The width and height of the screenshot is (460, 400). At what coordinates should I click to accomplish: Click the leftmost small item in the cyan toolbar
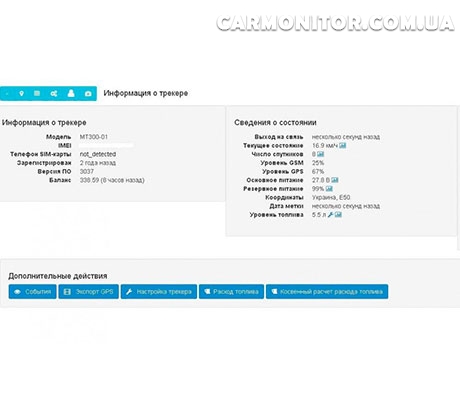point(7,94)
